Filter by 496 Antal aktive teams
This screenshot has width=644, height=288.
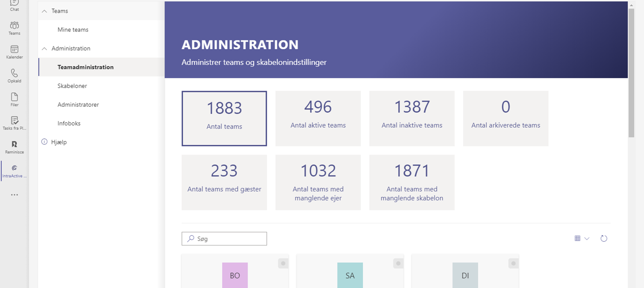point(318,119)
